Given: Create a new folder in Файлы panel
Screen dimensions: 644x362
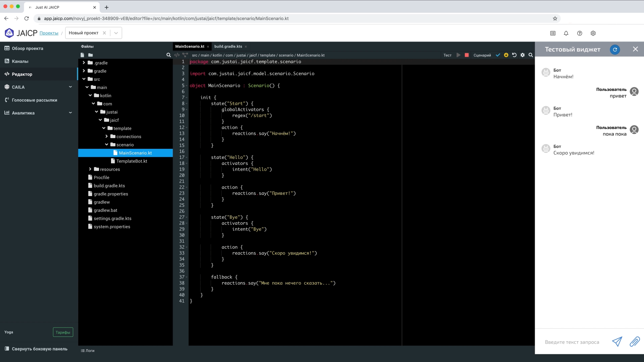Looking at the screenshot, I should pos(91,55).
